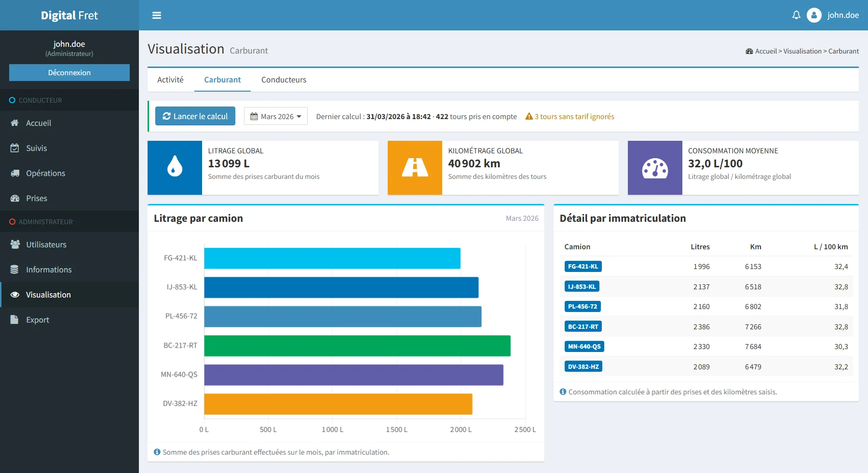Click the database icon beside Informations

14,270
